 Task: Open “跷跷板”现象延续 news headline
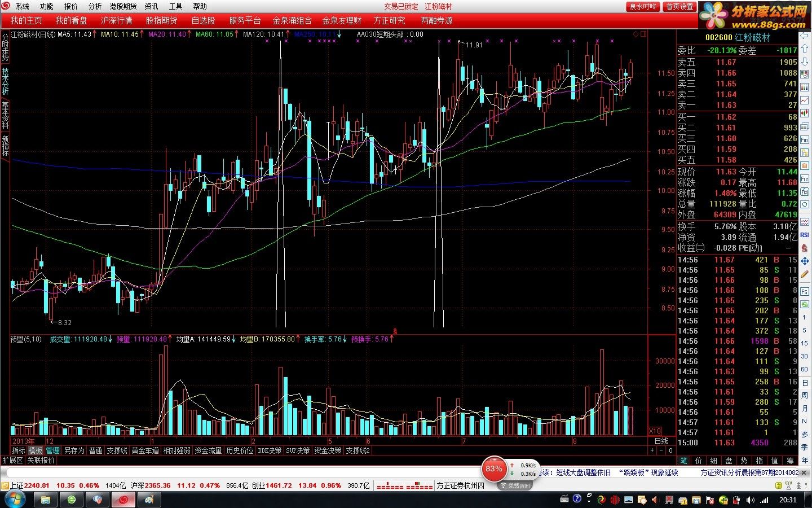pos(648,472)
